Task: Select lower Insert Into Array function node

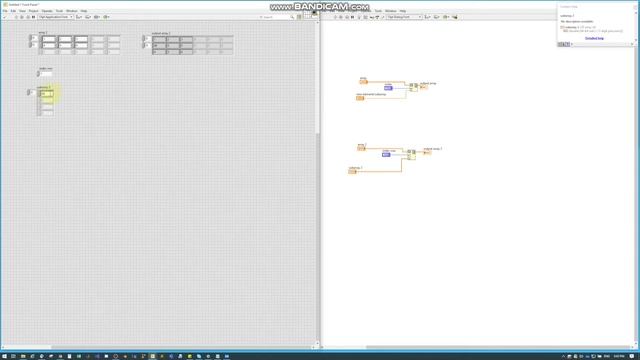Action: 411,155
